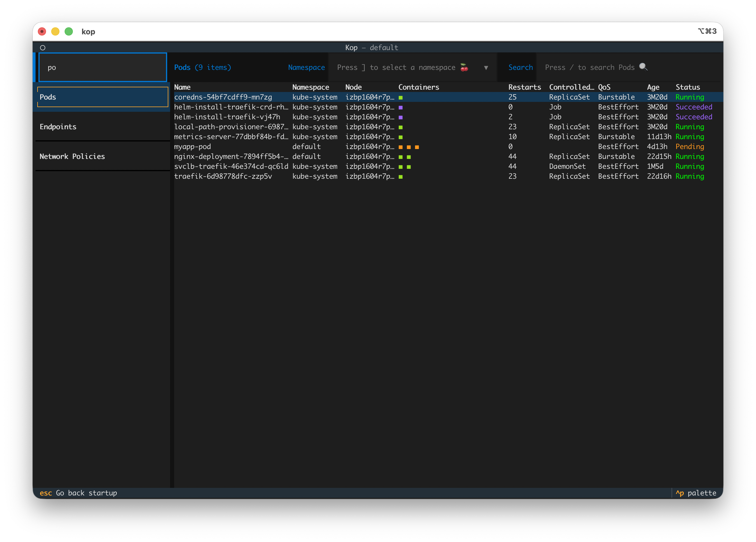Click the circle icon in the Kop header

coord(43,48)
